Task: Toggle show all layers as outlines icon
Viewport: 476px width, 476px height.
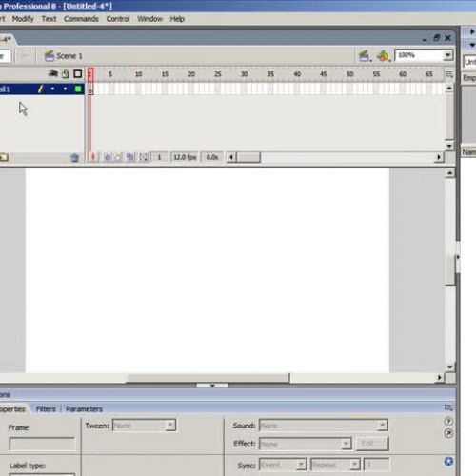Action: click(x=78, y=74)
